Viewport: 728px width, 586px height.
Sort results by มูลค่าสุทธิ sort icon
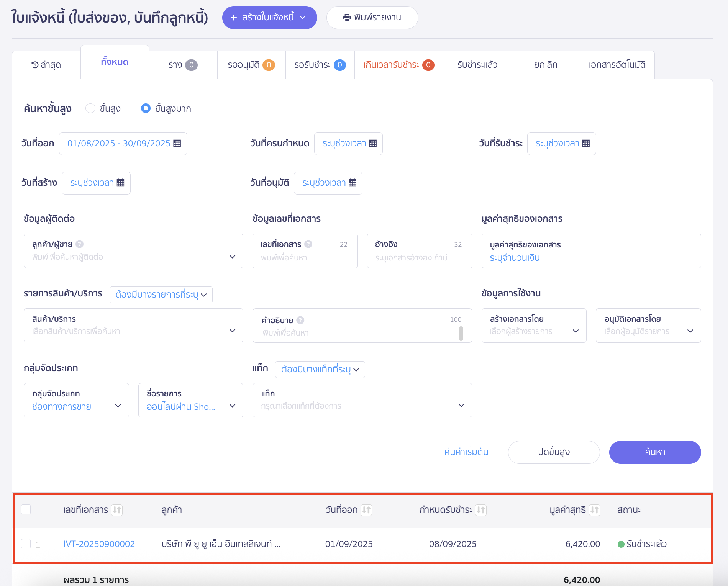(594, 510)
